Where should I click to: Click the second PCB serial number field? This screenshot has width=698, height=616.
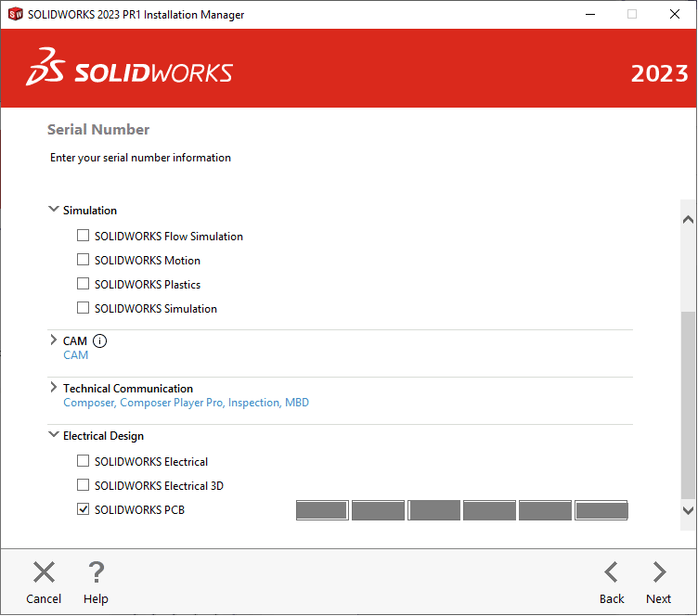pyautogui.click(x=378, y=510)
